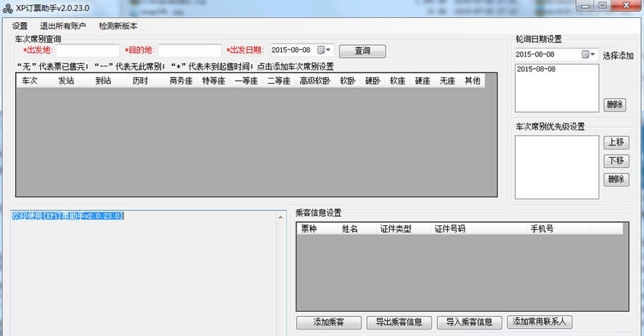
Task: Click the 姓名 passenger column header
Action: point(356,229)
